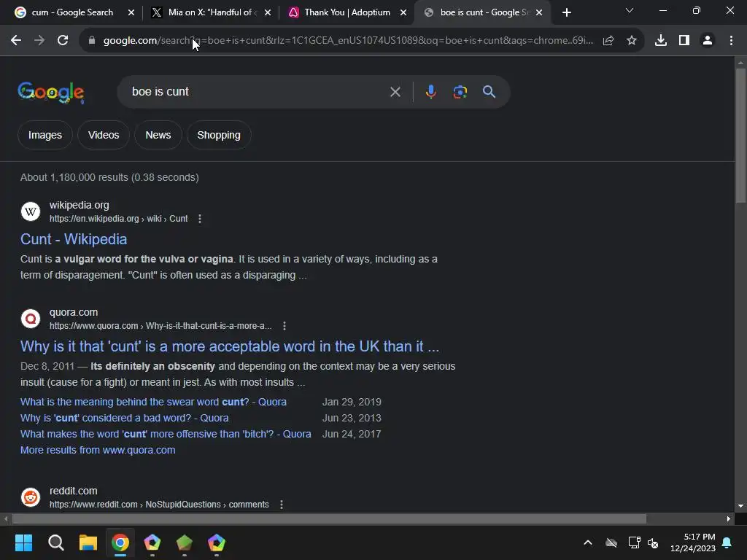The image size is (747, 560).
Task: Start search by voice microphone
Action: coord(430,91)
